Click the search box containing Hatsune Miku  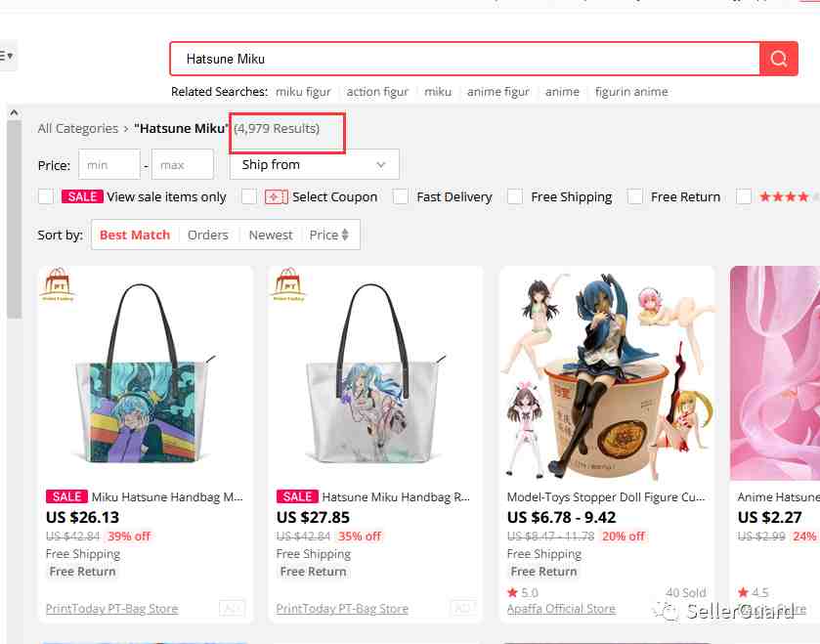tap(465, 59)
